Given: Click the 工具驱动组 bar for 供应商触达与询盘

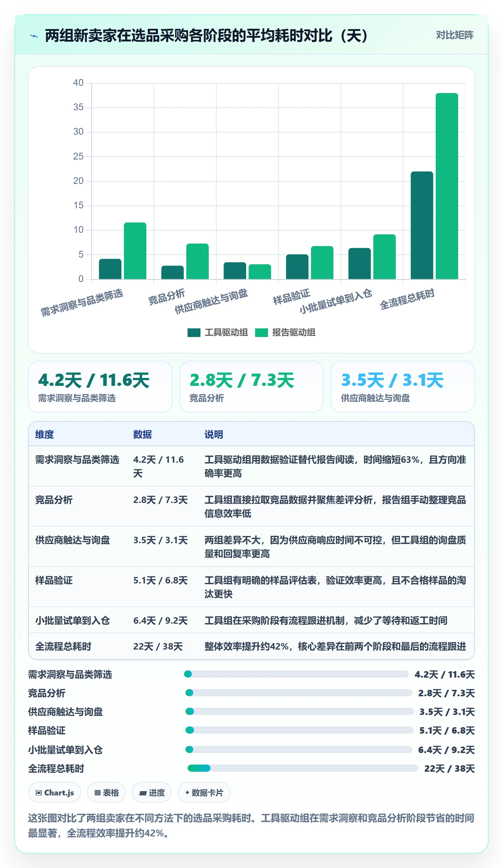Looking at the screenshot, I should point(235,271).
